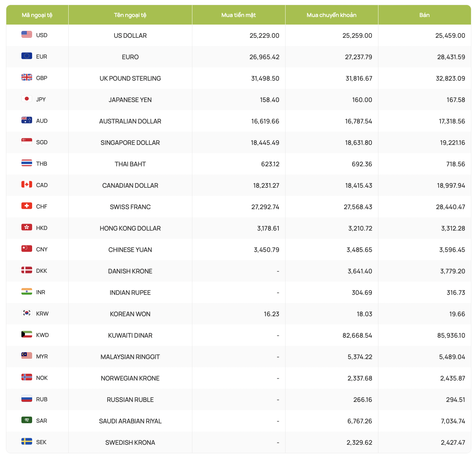Viewport: 476px width, 458px height.
Task: Click the UK flag icon for GBP
Action: [x=27, y=77]
